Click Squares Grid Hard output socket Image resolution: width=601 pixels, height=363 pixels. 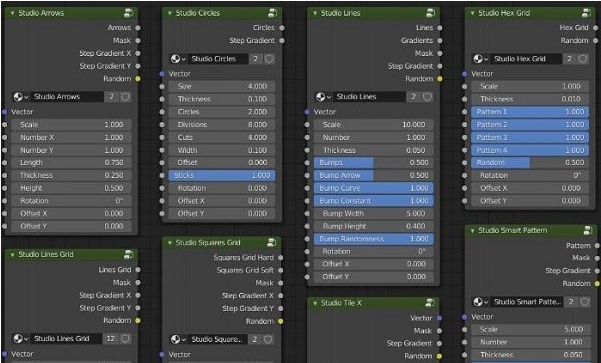click(x=281, y=258)
